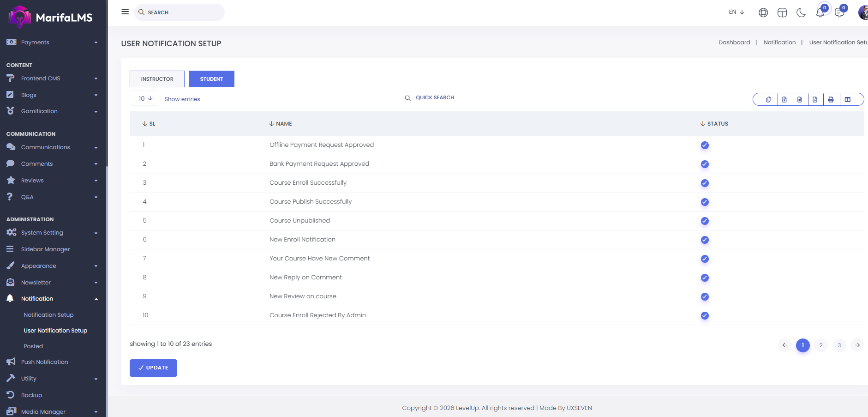Export the table as PDF
The height and width of the screenshot is (417, 868).
[x=815, y=99]
